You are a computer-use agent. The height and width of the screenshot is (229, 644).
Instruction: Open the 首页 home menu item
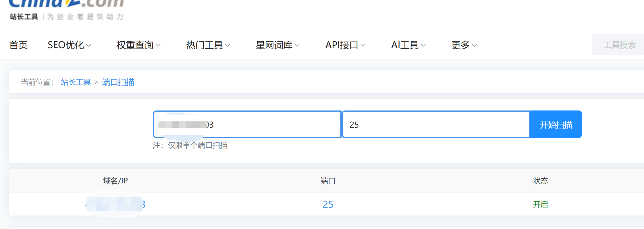[18, 45]
